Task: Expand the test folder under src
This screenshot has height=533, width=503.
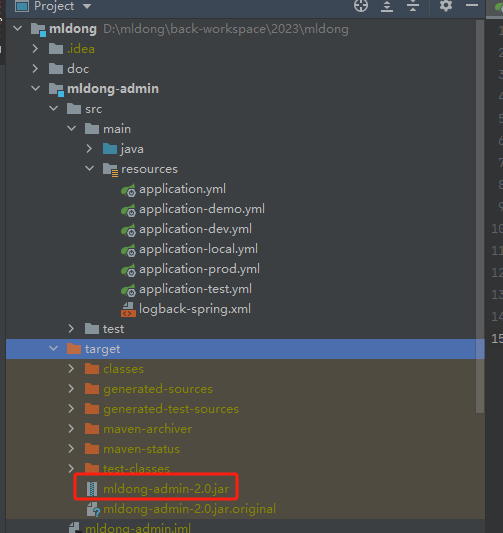Action: point(71,328)
